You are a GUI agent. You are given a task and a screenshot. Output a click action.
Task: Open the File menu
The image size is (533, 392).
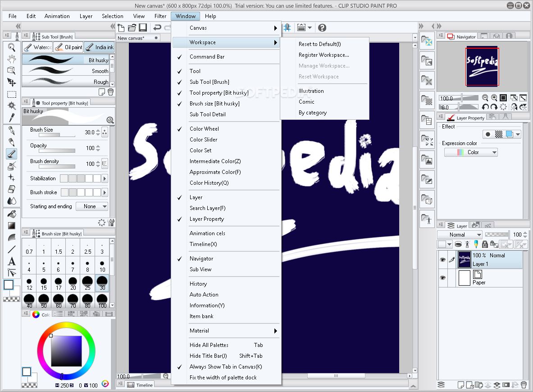13,16
